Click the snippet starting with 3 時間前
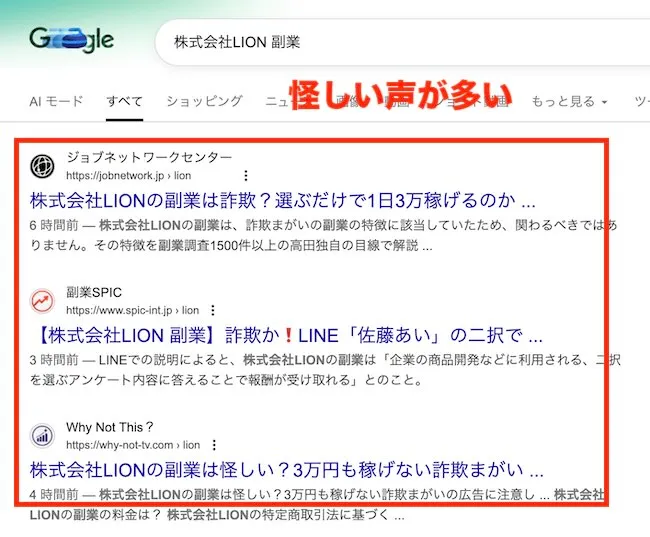Image resolution: width=650 pixels, height=537 pixels. pos(325,370)
